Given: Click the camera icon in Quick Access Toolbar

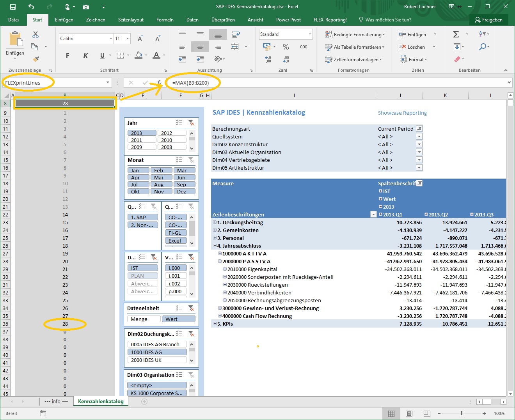Looking at the screenshot, I should (86, 7).
